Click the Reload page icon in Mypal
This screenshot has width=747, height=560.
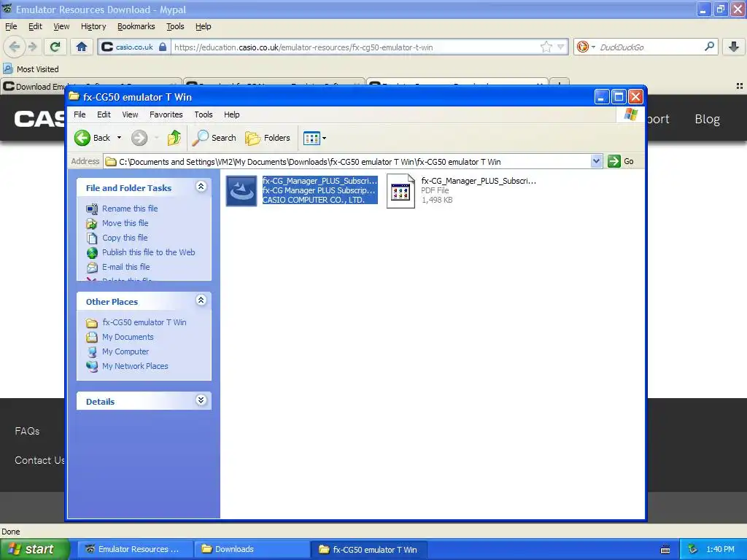[x=55, y=47]
